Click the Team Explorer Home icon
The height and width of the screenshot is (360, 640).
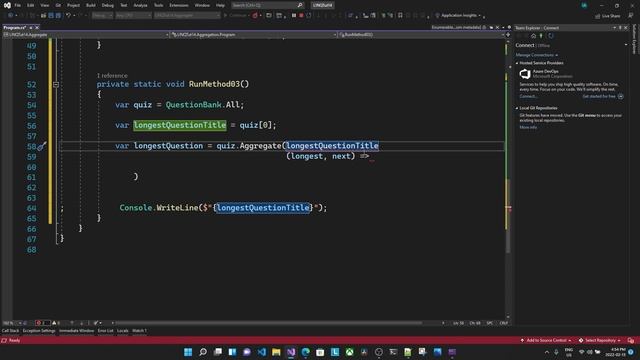coord(533,36)
